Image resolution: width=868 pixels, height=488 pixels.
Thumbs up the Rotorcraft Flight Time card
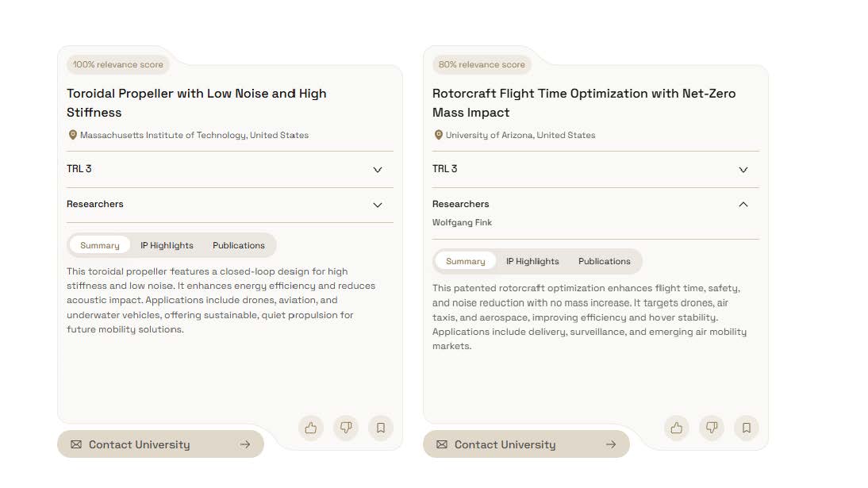click(677, 428)
